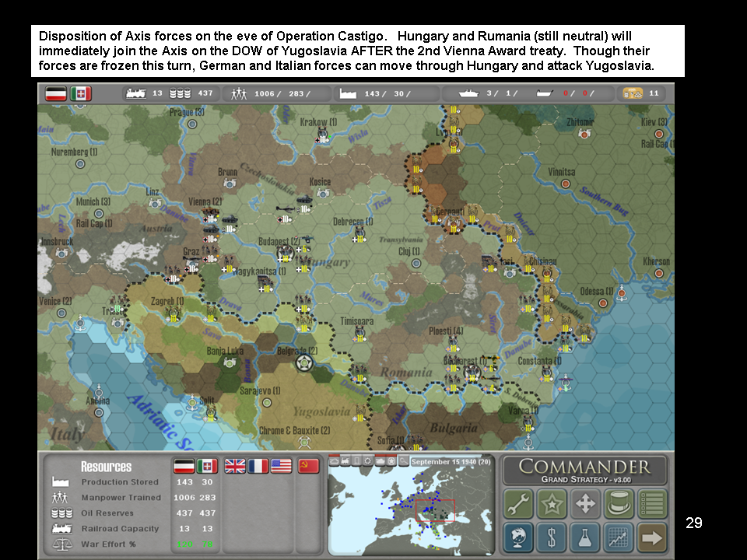Click the star button in command panel

552,504
